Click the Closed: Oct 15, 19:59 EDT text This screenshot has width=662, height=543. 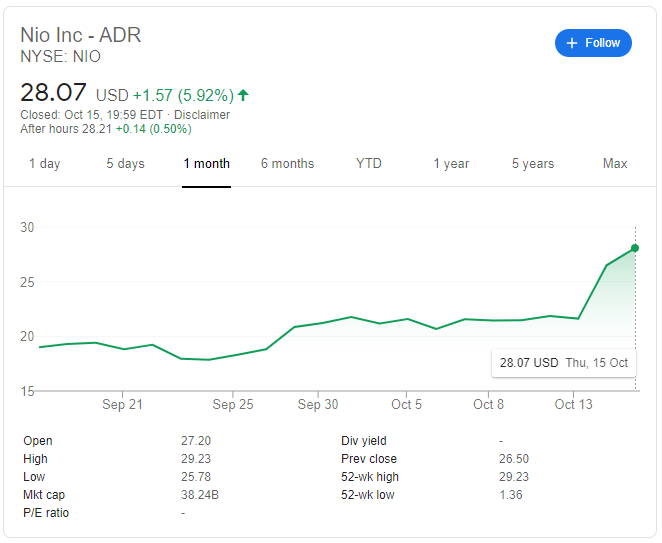point(92,115)
